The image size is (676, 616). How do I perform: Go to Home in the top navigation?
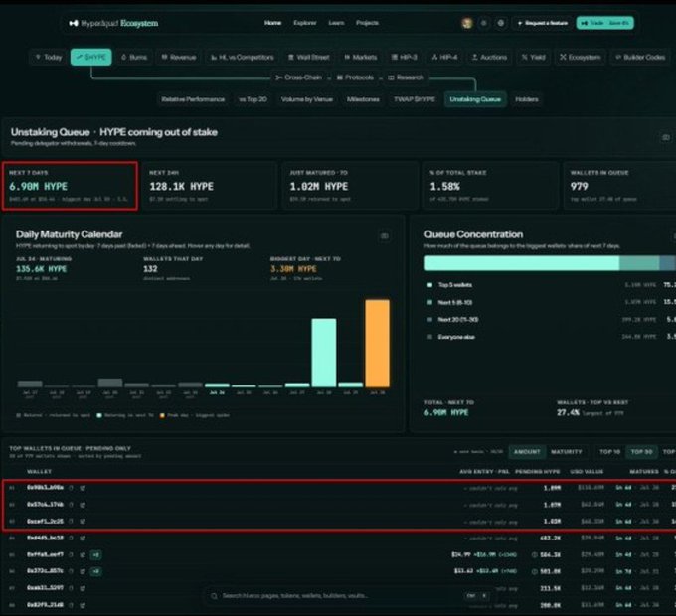coord(272,23)
